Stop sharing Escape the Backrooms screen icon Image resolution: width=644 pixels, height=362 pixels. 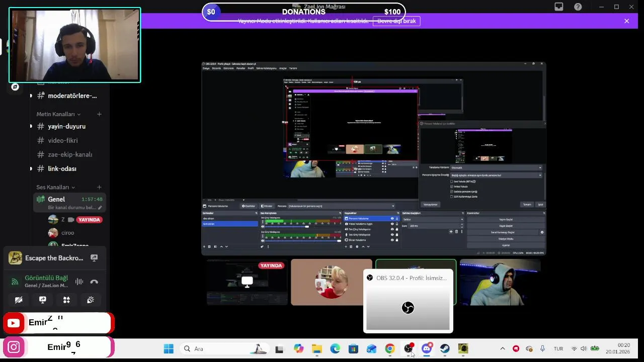click(x=94, y=258)
